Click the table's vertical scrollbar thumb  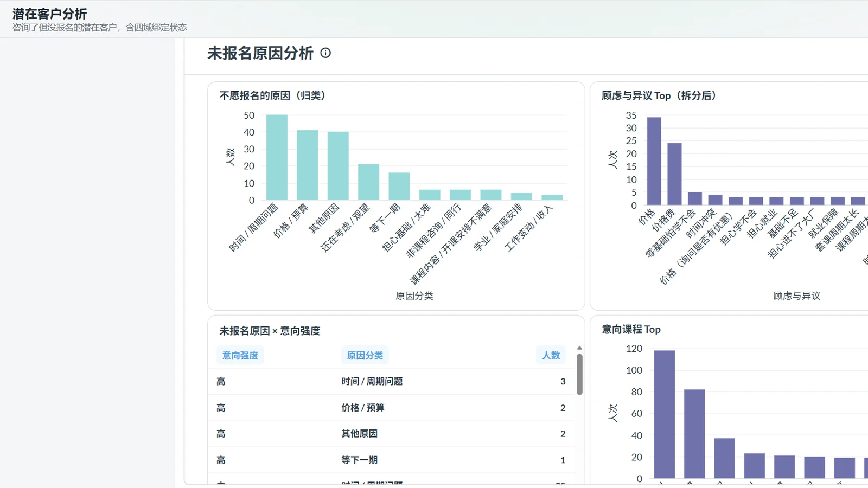tap(579, 374)
